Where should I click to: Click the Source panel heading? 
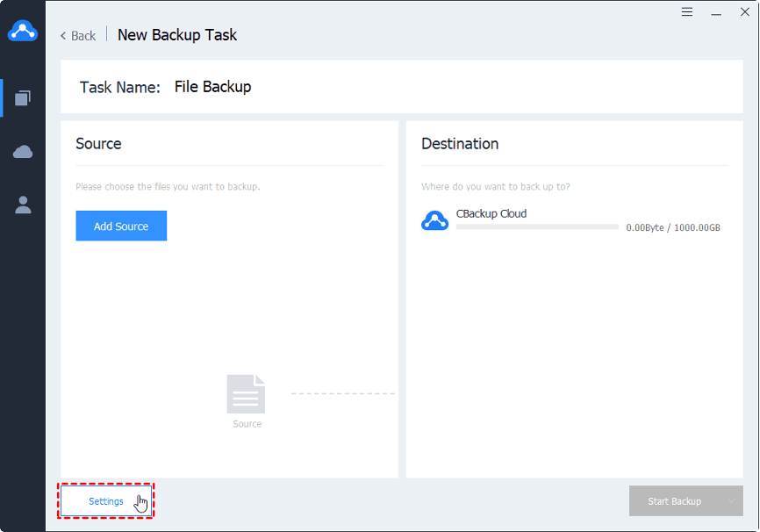click(98, 144)
